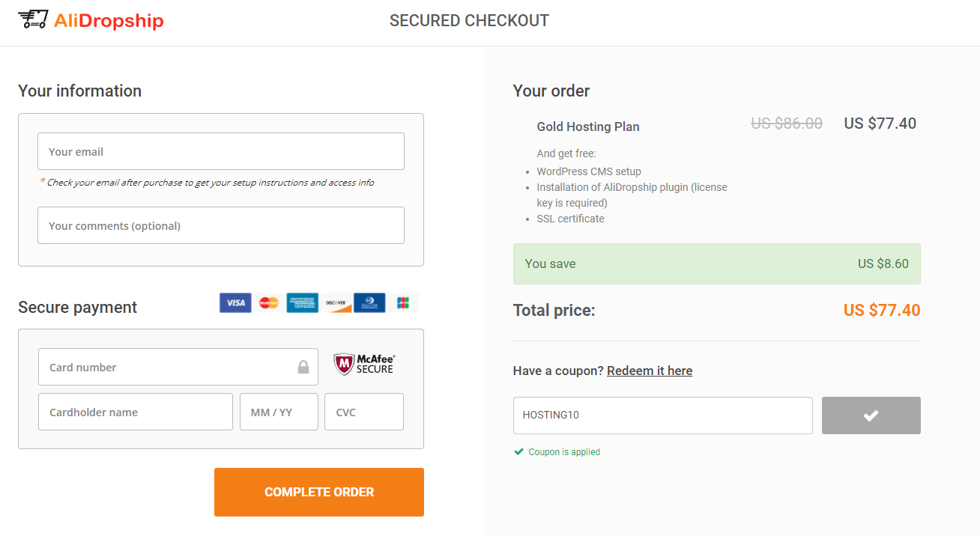The image size is (980, 536).
Task: Click the AliDropship logo
Action: coord(91,20)
